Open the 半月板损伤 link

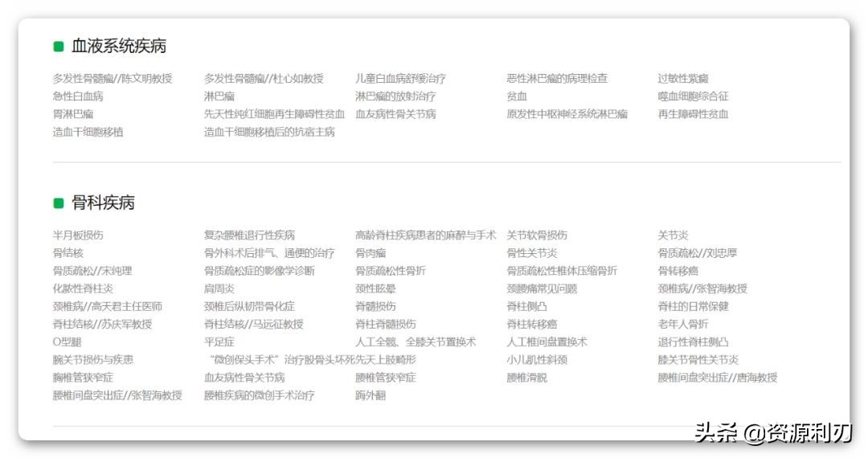(x=78, y=235)
